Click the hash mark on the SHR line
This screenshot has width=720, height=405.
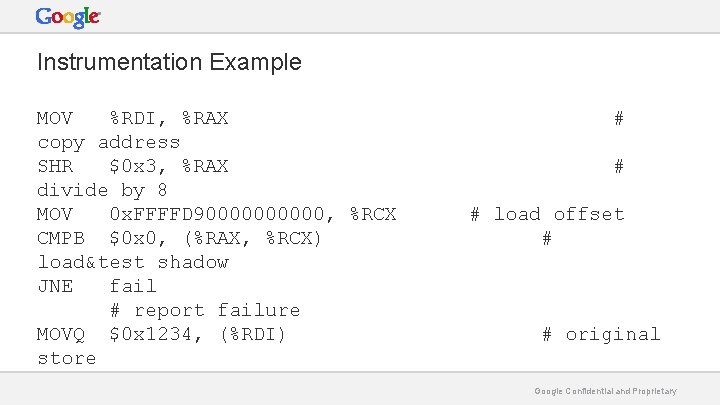pyautogui.click(x=619, y=166)
